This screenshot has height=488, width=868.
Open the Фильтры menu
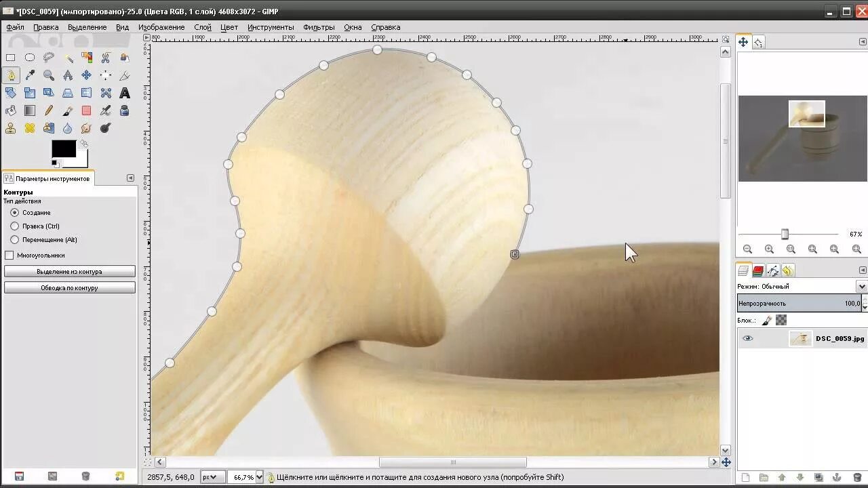319,27
